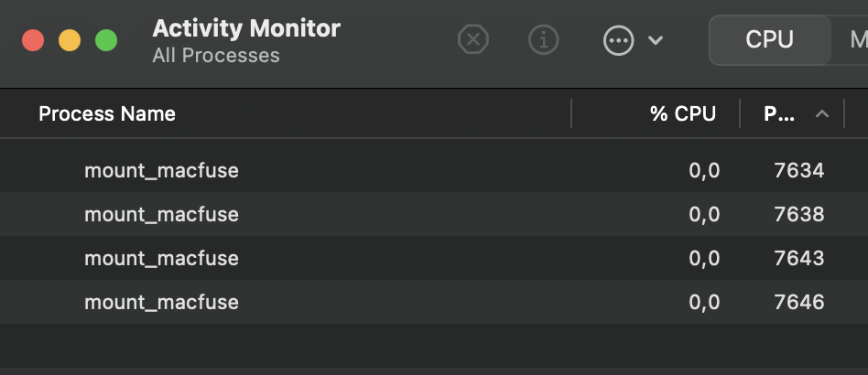The height and width of the screenshot is (375, 868).
Task: Expand the chevron beside the ellipsis button
Action: 656,40
